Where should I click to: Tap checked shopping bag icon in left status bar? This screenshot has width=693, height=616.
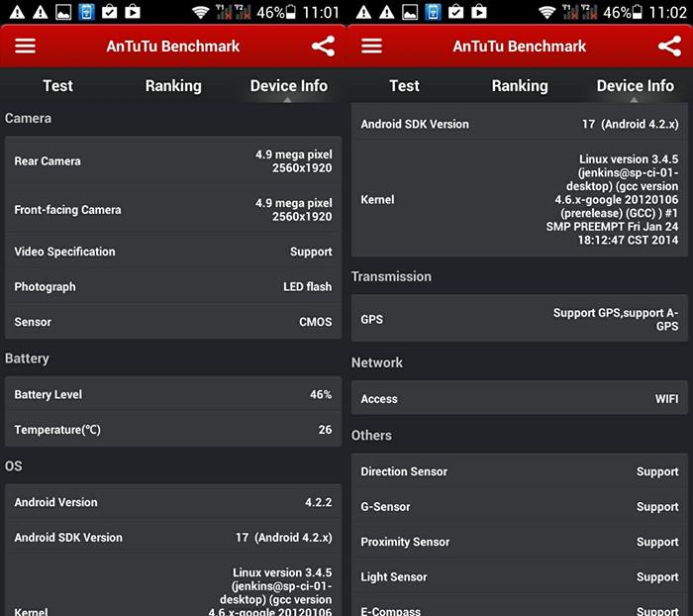[109, 12]
